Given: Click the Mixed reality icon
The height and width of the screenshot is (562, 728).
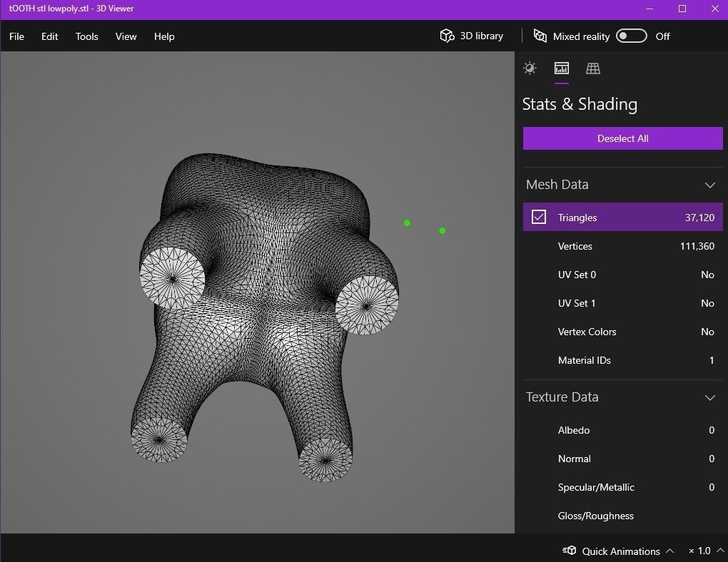Looking at the screenshot, I should pyautogui.click(x=540, y=36).
